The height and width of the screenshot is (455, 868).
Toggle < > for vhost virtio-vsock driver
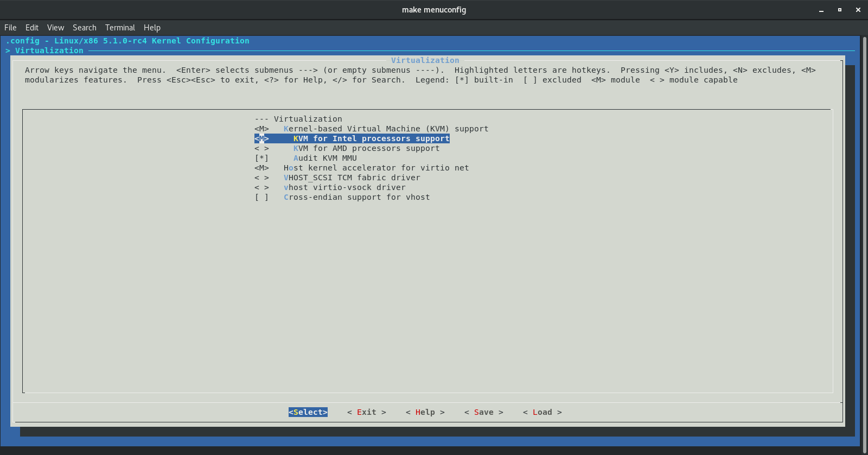click(261, 187)
